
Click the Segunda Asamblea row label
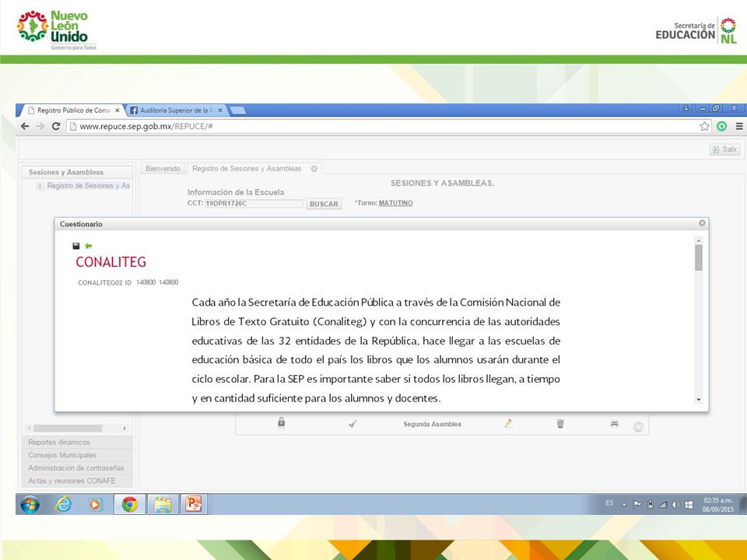(432, 424)
